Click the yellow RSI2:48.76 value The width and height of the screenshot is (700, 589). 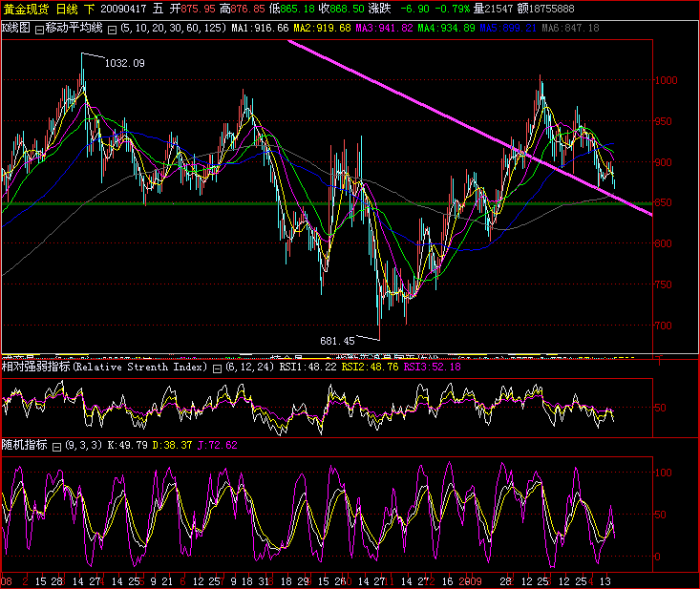(x=371, y=367)
